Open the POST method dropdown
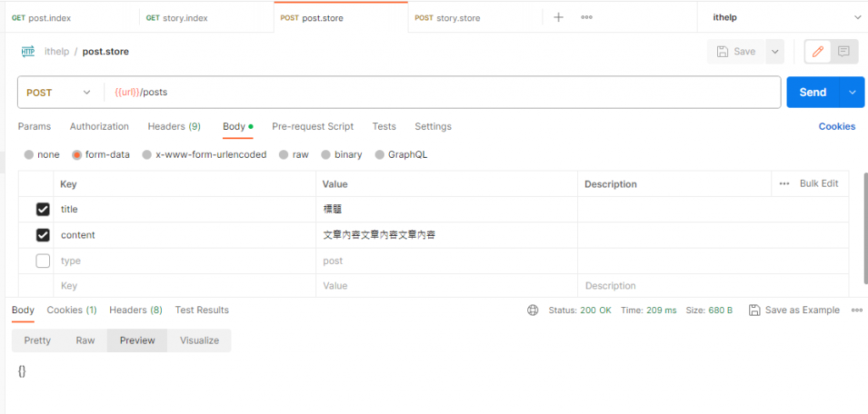 (x=58, y=92)
